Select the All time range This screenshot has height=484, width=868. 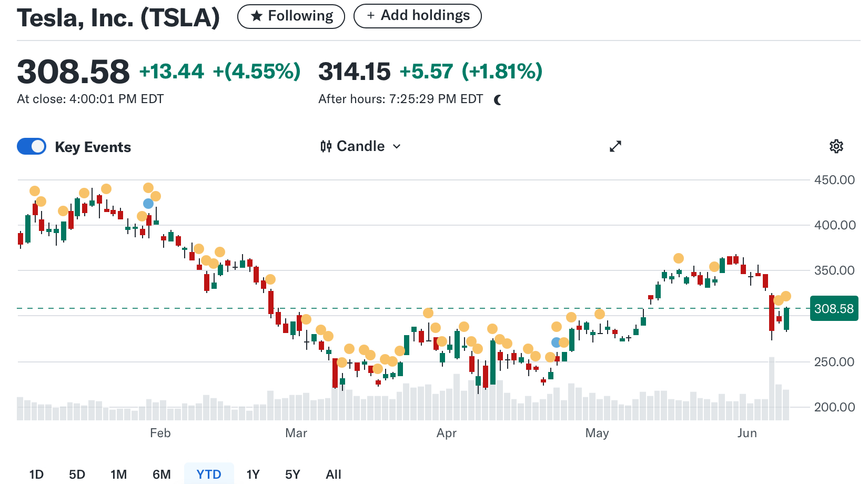pos(334,475)
